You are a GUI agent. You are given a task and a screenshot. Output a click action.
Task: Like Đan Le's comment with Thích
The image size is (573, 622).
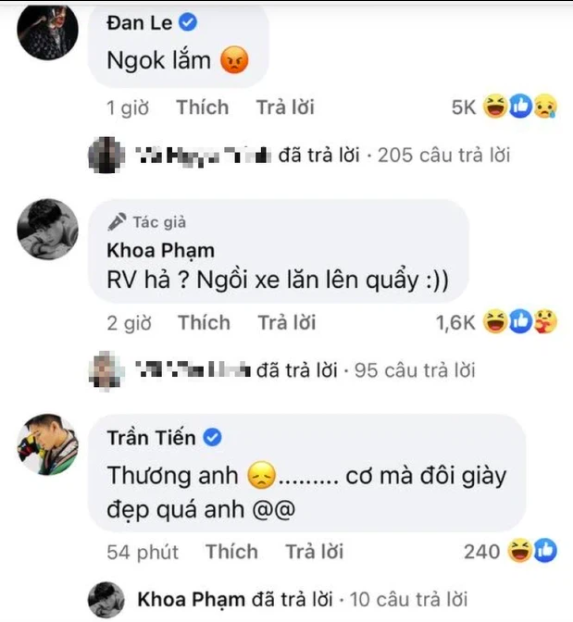click(202, 108)
